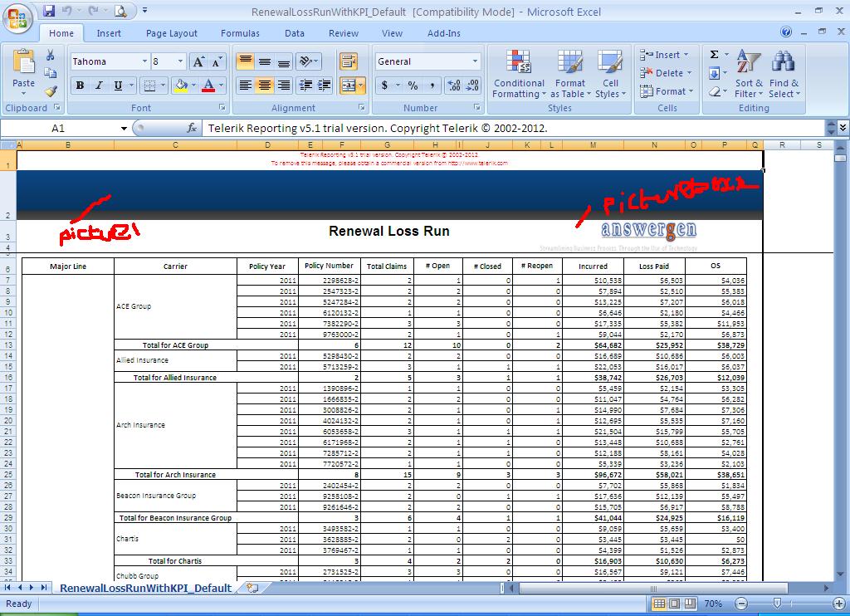Switch to Page Break Preview button
Image resolution: width=850 pixels, height=616 pixels.
(x=690, y=604)
